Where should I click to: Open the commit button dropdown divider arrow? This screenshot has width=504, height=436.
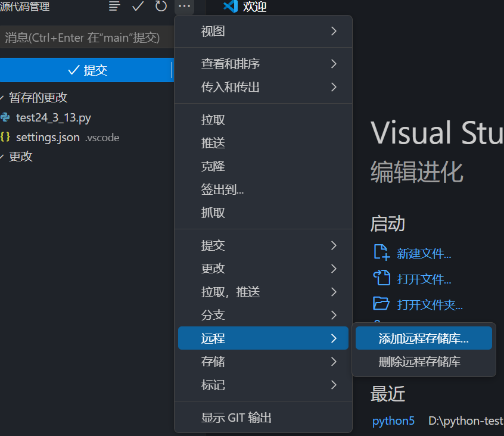[x=172, y=70]
